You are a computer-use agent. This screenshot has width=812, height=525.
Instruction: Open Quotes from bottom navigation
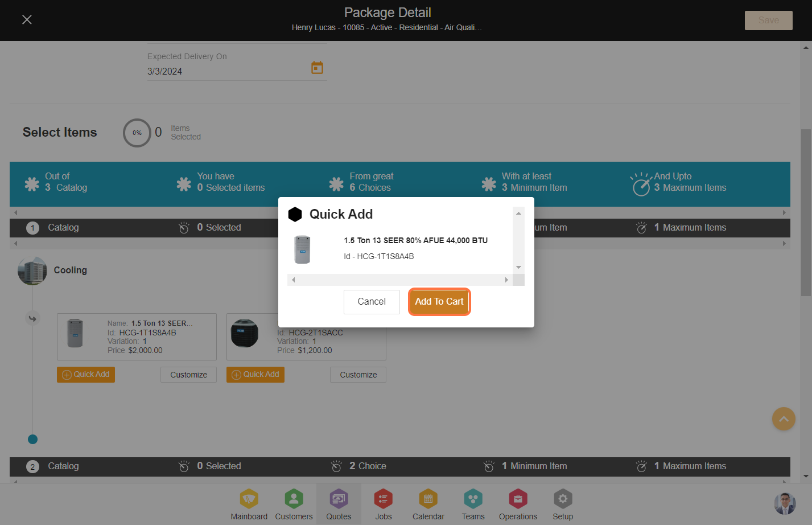pyautogui.click(x=339, y=505)
